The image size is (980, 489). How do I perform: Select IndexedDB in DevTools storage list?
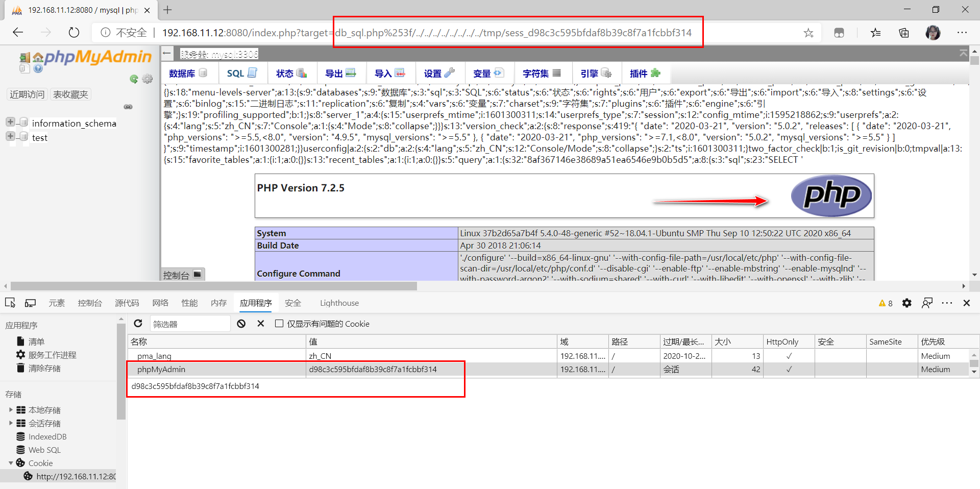[x=47, y=436]
